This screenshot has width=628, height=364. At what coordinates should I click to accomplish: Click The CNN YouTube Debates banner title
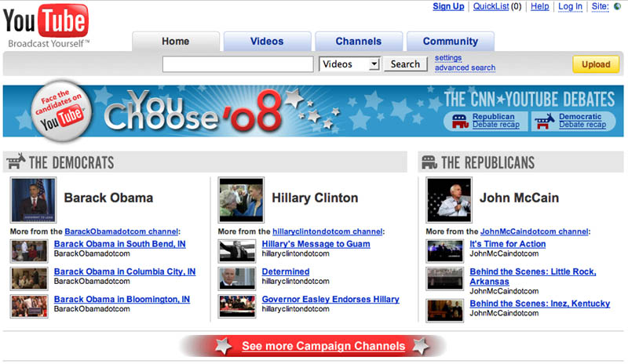click(x=529, y=100)
